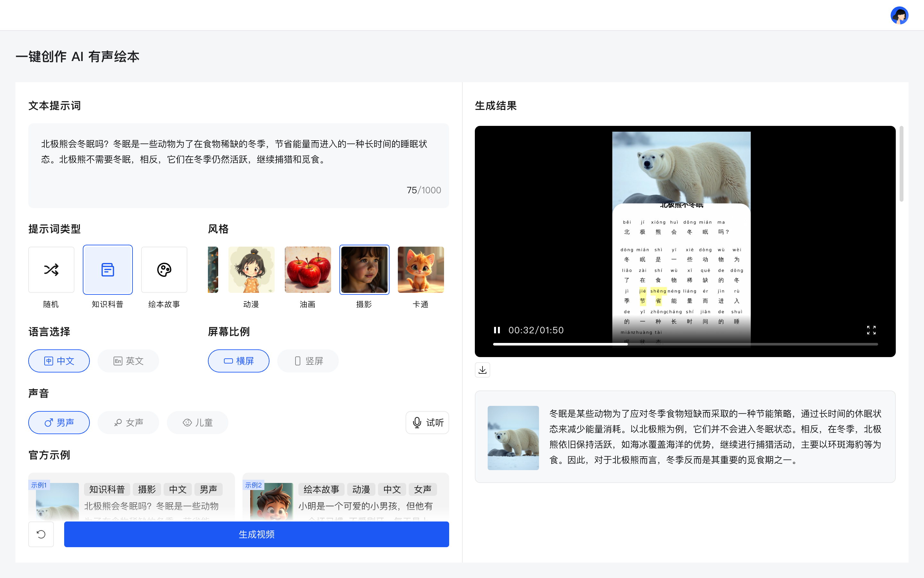Open official example 示例1 card
Screen dimensions: 924x578
(x=131, y=497)
